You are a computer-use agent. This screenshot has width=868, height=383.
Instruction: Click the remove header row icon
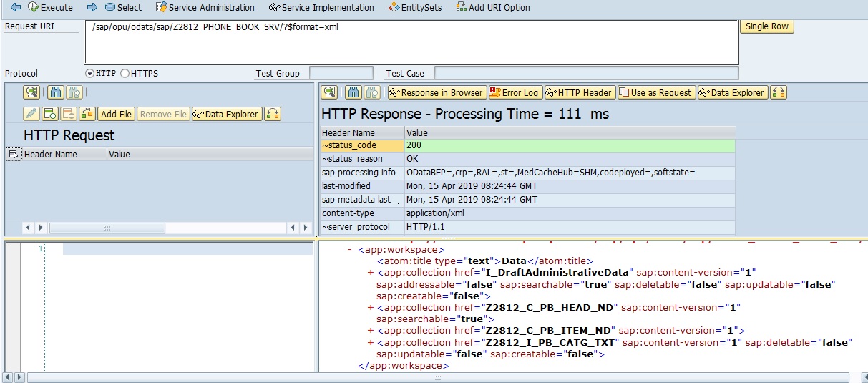tap(68, 114)
